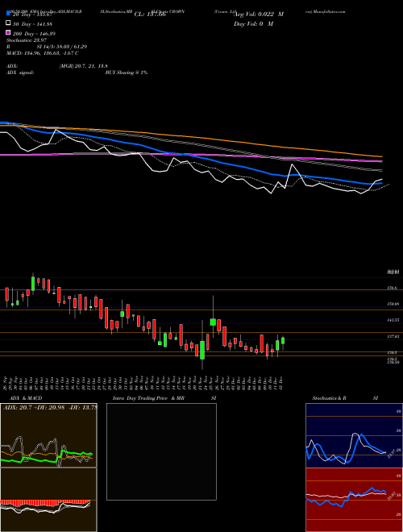
Task: Click the 'Stochastics: 23.97' readout
Action: [26, 40]
